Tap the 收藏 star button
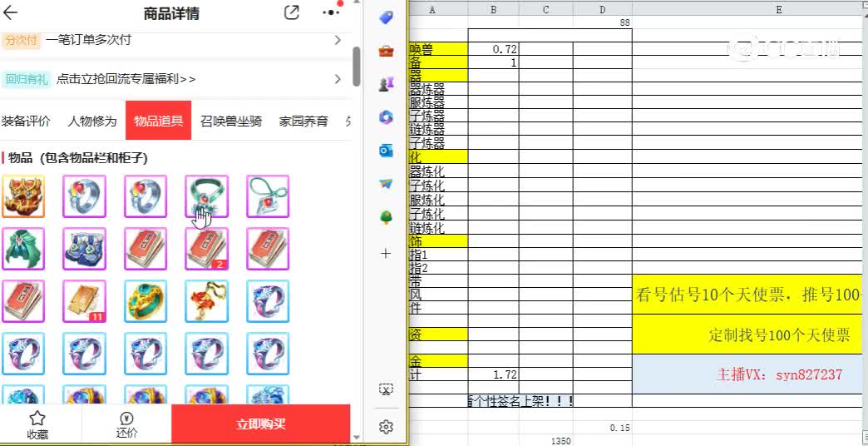 [37, 425]
